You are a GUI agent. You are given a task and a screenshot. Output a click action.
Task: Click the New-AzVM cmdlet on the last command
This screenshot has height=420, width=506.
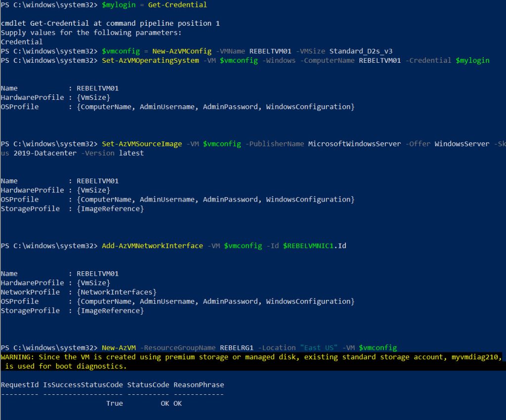pos(119,347)
